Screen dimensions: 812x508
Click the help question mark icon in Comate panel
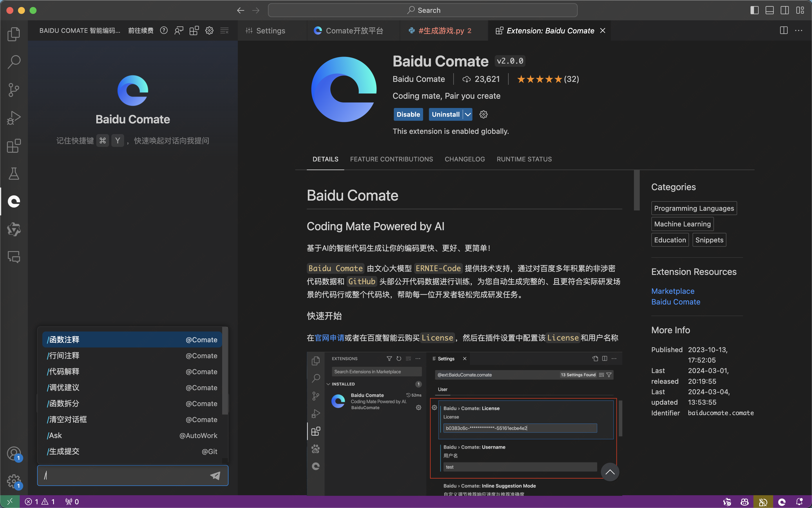coord(164,30)
